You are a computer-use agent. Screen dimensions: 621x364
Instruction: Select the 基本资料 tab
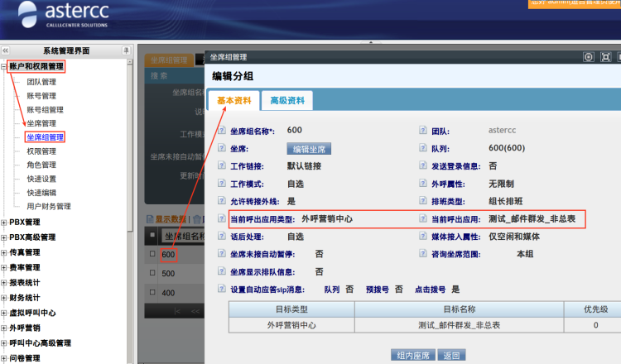(x=233, y=101)
